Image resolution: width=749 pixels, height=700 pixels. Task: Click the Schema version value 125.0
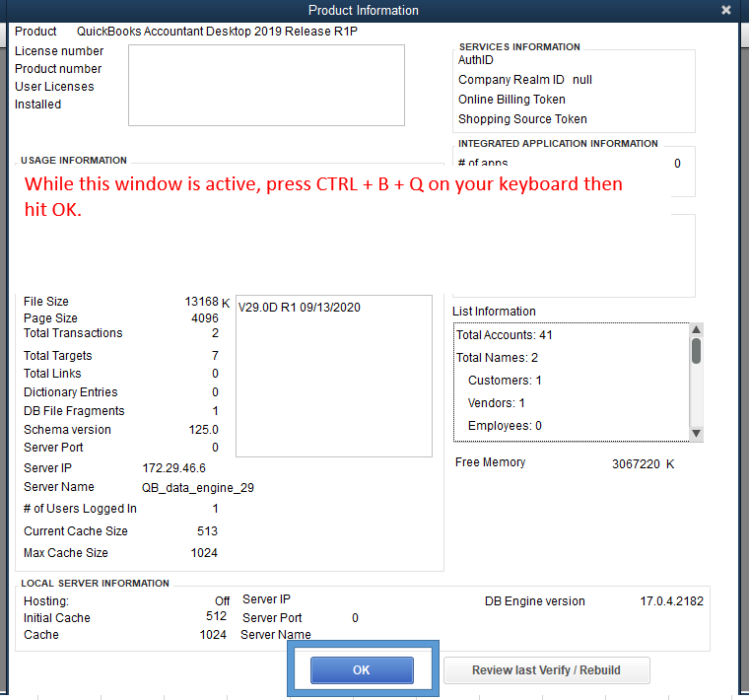203,430
